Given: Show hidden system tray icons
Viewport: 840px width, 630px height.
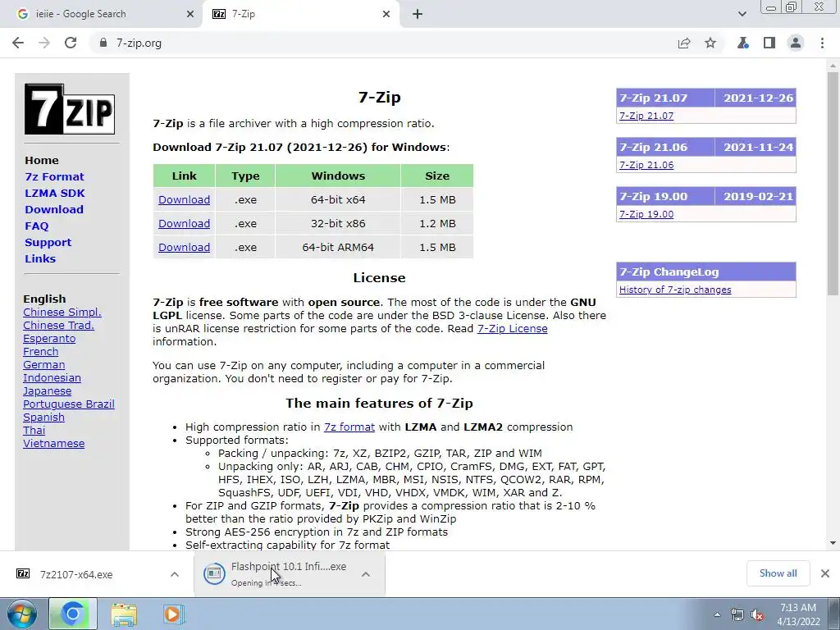Looking at the screenshot, I should point(717,614).
